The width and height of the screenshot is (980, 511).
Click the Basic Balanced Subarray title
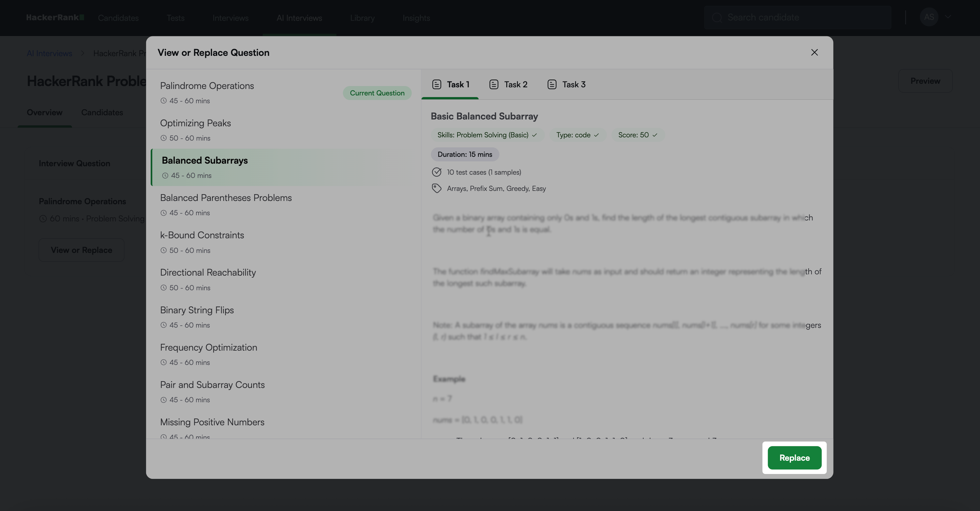tap(484, 117)
